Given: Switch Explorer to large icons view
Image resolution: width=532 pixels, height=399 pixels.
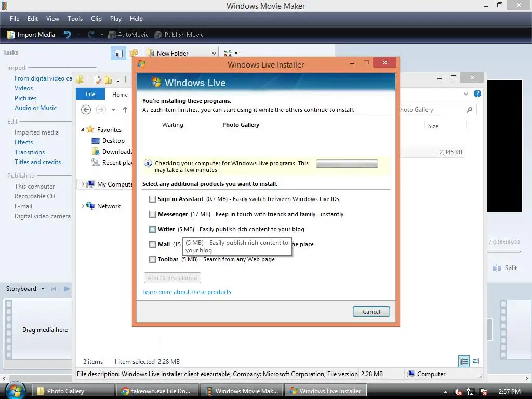Looking at the screenshot, I should click(x=475, y=362).
